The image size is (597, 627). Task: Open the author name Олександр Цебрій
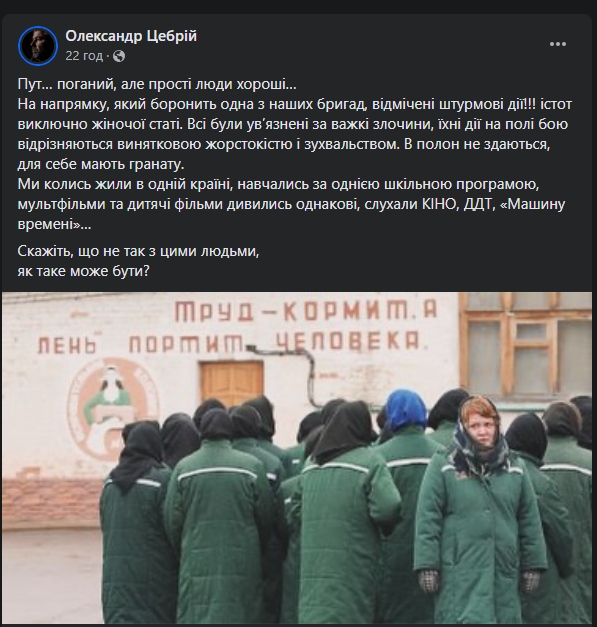[131, 36]
